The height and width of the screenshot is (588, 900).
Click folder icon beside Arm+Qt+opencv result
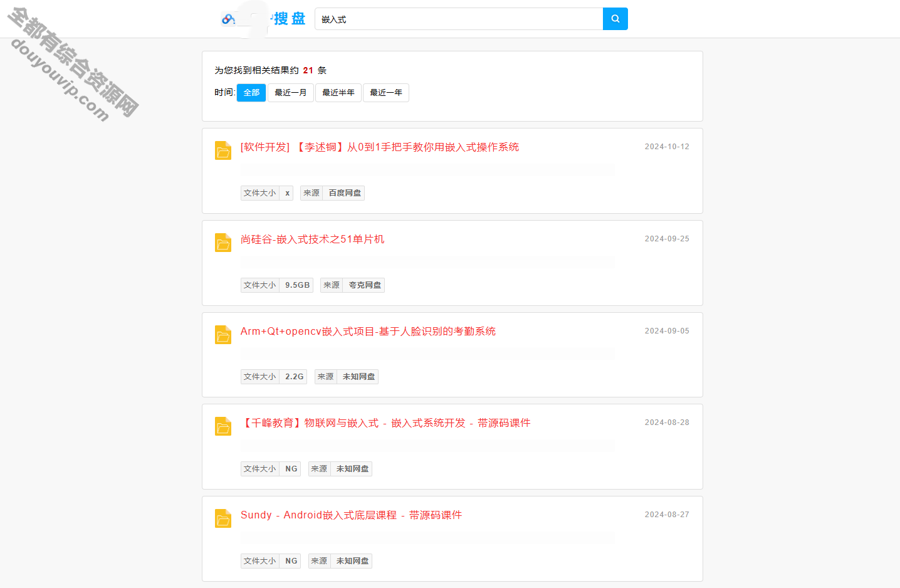[223, 335]
